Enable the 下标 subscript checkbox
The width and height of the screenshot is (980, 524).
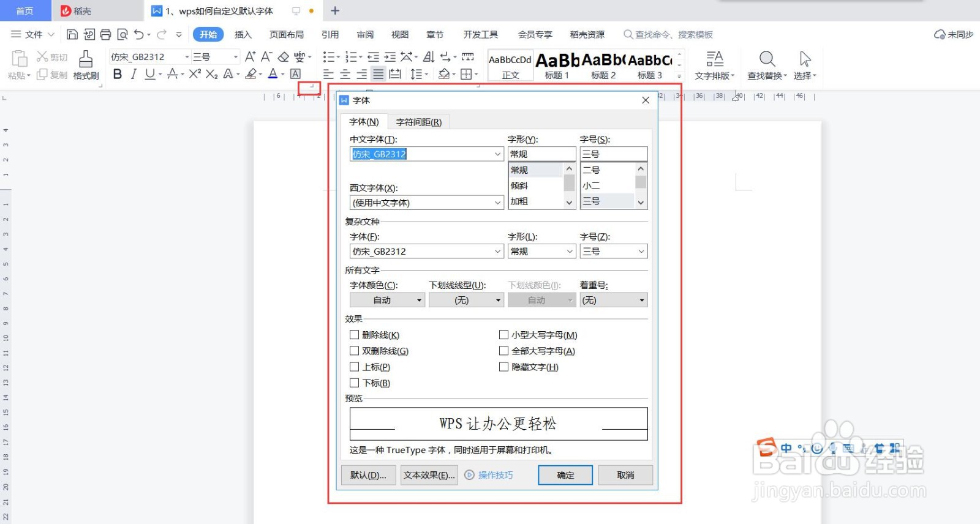pyautogui.click(x=354, y=383)
